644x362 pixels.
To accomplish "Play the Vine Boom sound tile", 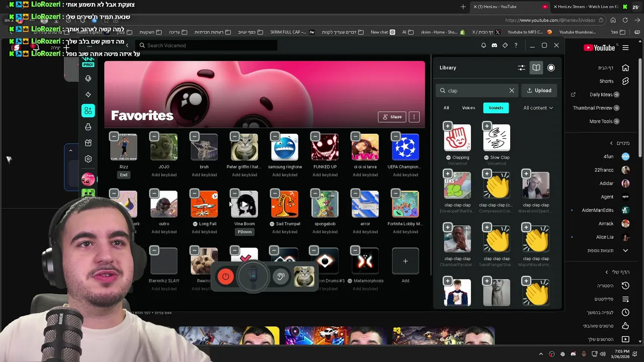I will [x=245, y=204].
